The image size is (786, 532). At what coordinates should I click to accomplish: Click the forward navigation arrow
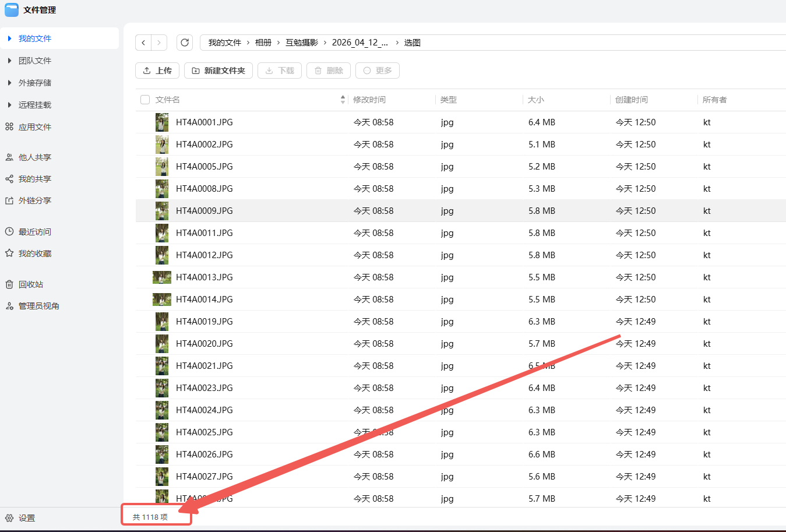coord(159,43)
